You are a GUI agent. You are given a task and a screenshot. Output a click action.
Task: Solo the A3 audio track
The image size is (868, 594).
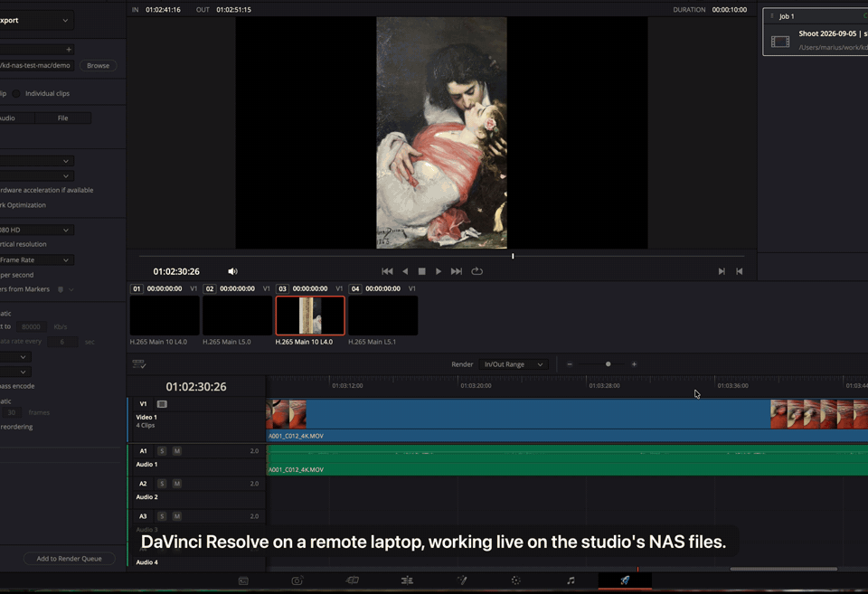point(162,516)
